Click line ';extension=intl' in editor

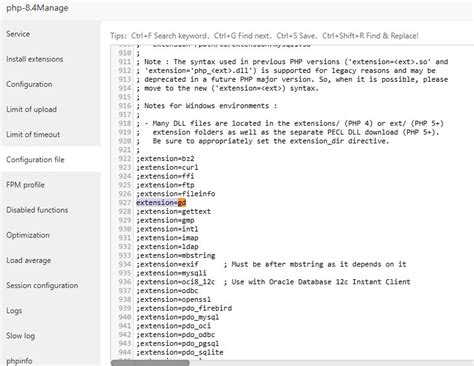167,229
